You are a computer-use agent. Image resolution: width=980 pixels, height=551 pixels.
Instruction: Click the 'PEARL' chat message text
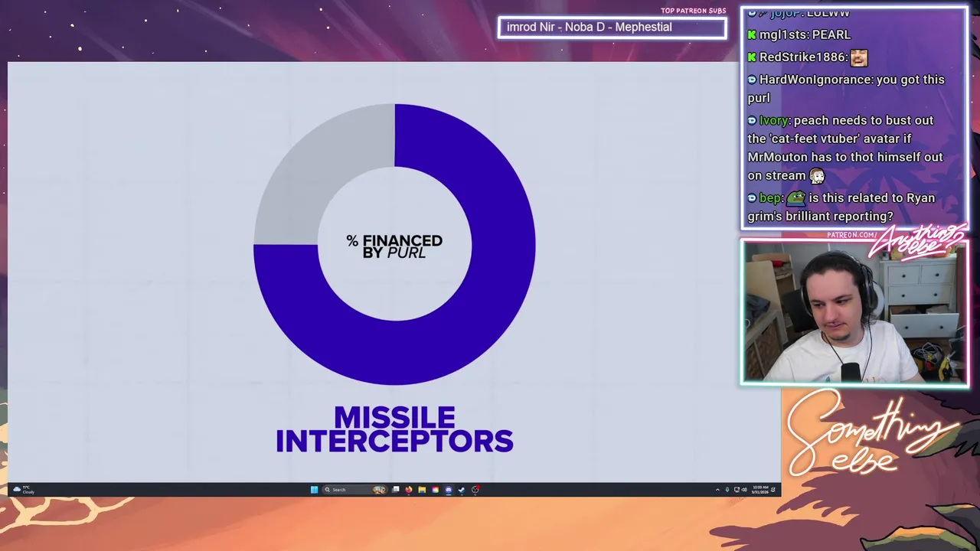pyautogui.click(x=831, y=34)
